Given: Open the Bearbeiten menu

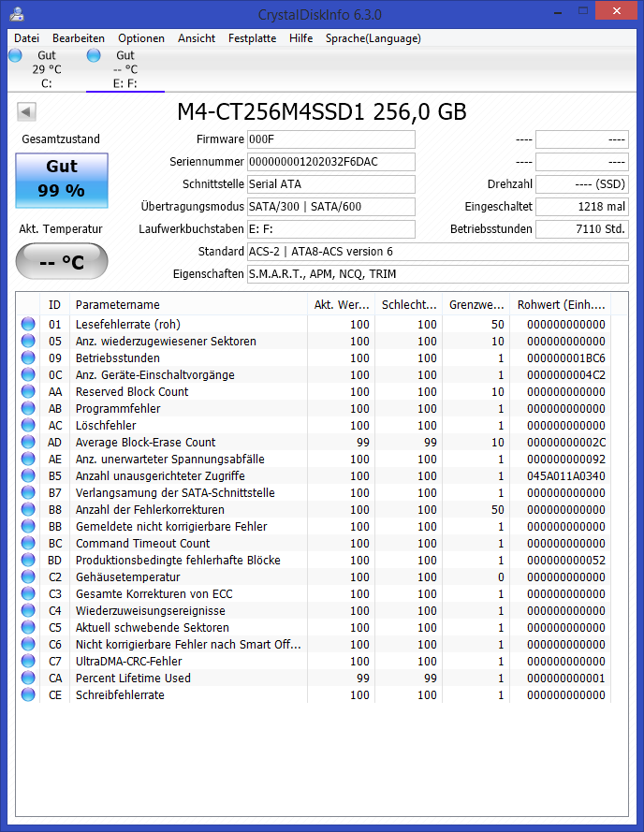Looking at the screenshot, I should click(79, 38).
